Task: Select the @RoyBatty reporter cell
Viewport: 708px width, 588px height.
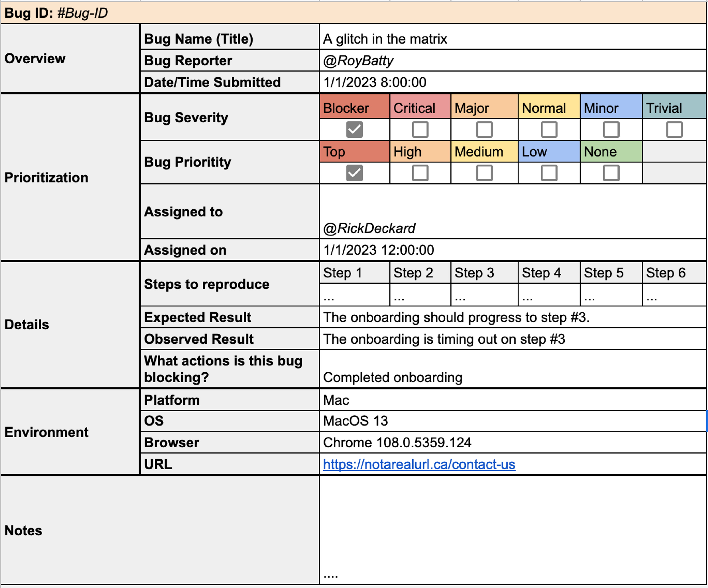Action: (x=512, y=61)
